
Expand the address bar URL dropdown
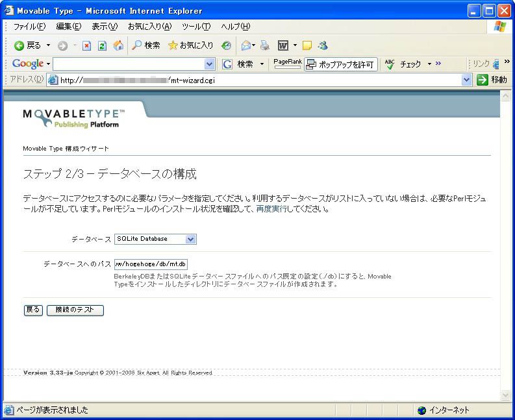(467, 80)
